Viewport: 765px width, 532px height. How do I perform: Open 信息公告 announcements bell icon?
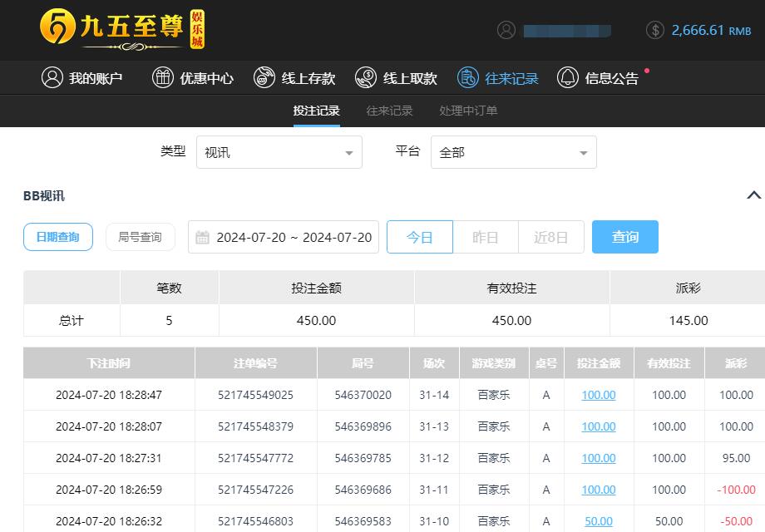point(567,77)
